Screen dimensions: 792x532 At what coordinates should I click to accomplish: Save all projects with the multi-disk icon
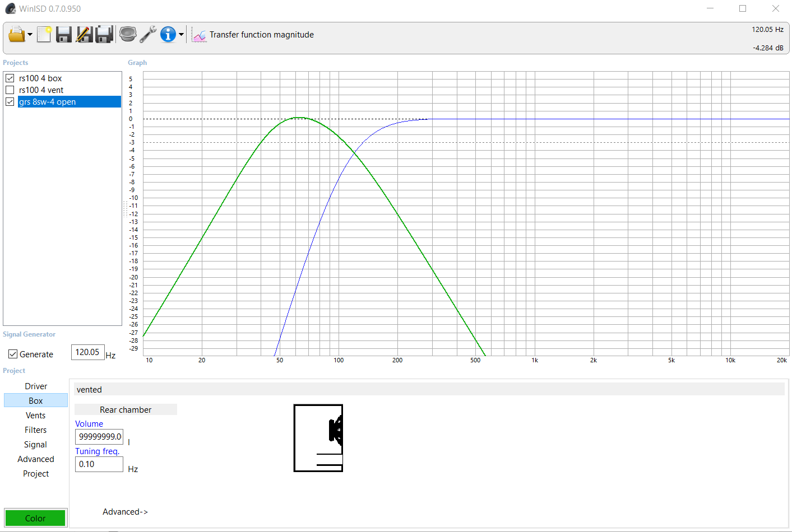click(104, 35)
